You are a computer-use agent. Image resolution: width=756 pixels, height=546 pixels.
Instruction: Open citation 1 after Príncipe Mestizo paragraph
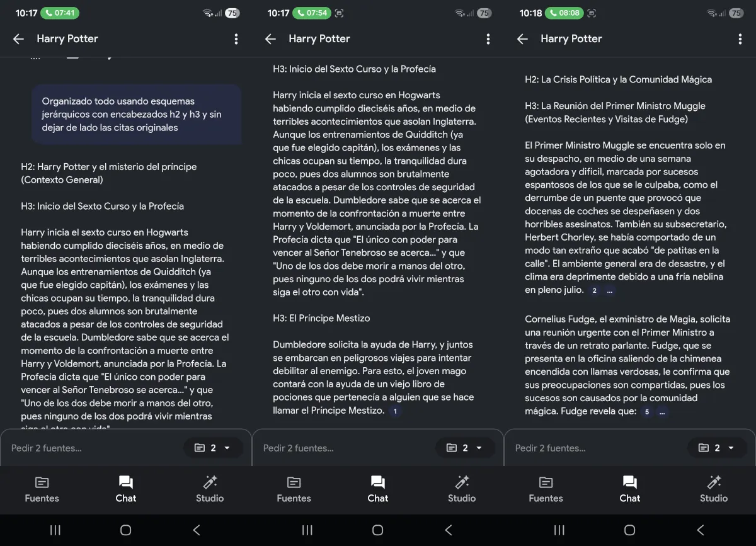pos(395,411)
